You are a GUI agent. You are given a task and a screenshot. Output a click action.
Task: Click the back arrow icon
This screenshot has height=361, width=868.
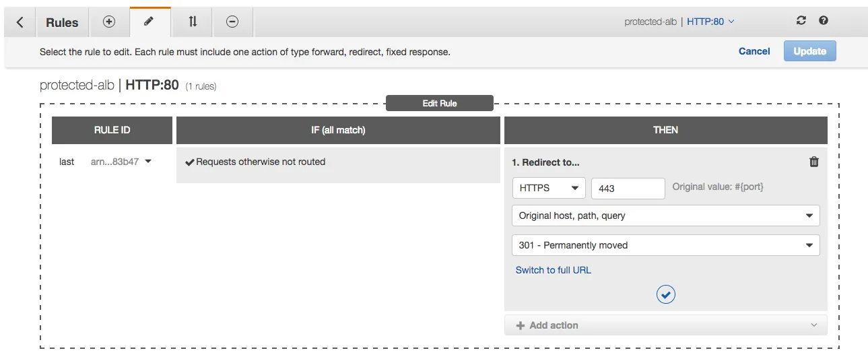(x=20, y=22)
